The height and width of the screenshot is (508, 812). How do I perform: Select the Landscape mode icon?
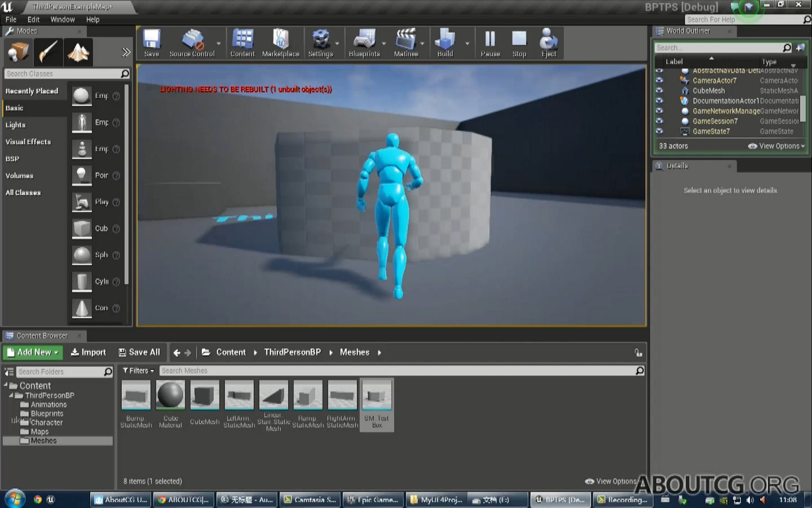pyautogui.click(x=78, y=52)
